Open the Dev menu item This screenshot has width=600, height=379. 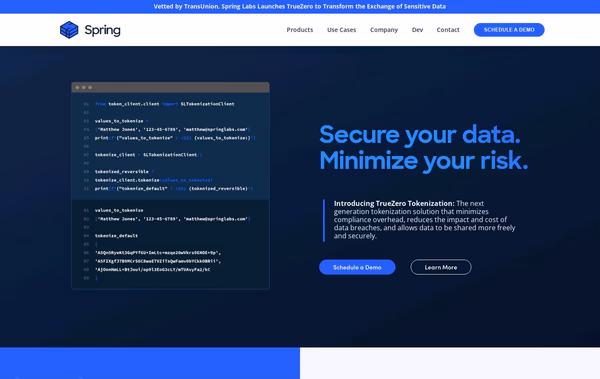[417, 30]
